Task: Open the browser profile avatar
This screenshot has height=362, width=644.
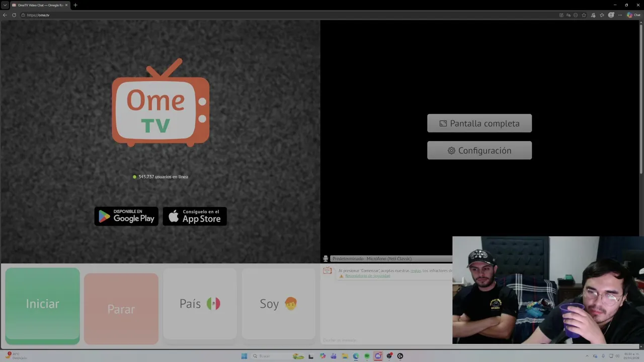Action: coord(611,15)
